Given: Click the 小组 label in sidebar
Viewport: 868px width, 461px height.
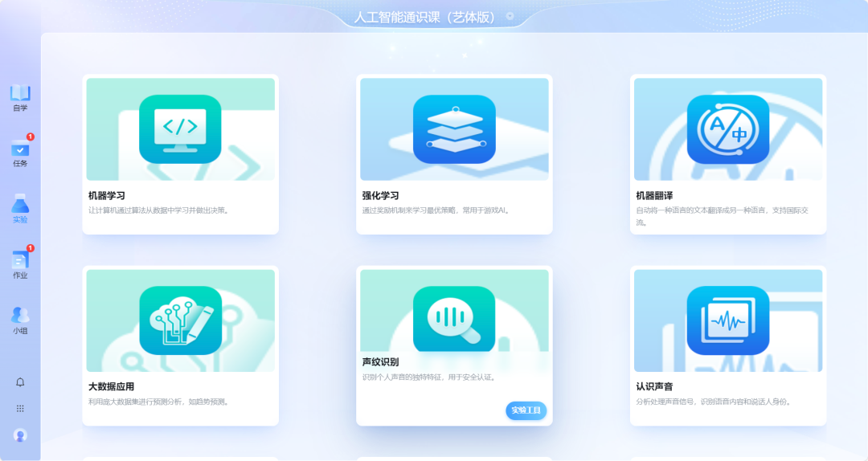Looking at the screenshot, I should pos(20,331).
